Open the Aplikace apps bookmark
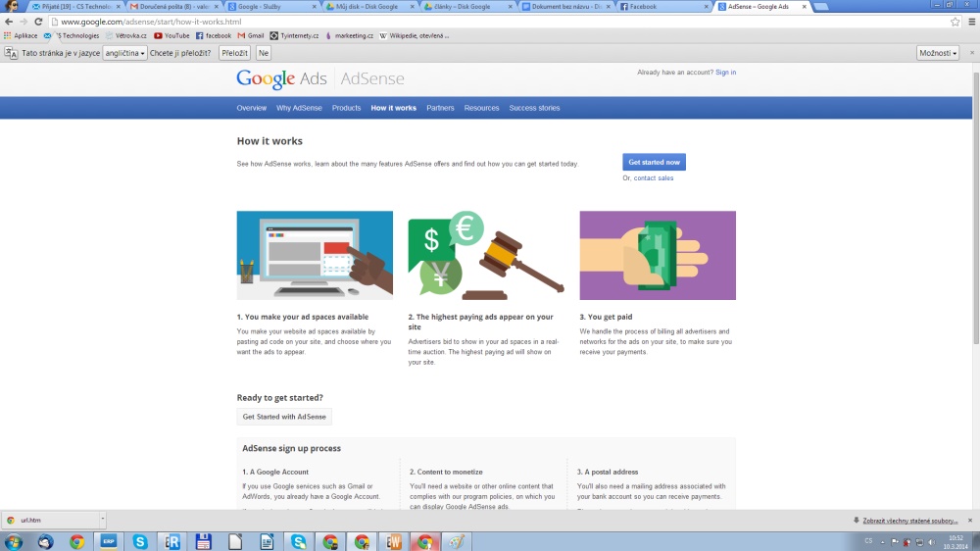The image size is (980, 551). [21, 35]
